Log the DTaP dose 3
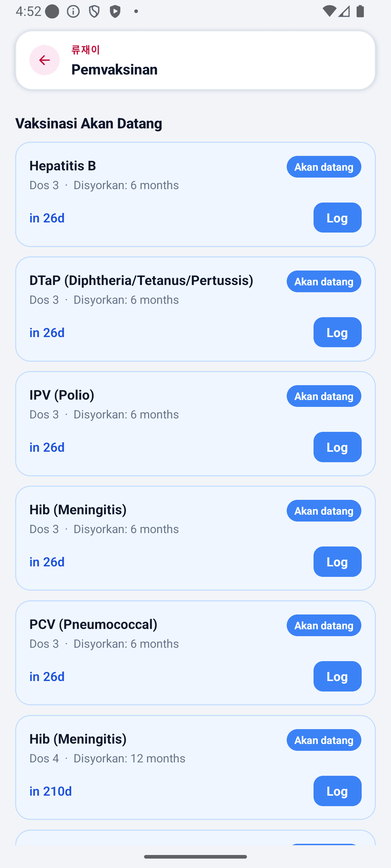391x868 pixels. [x=337, y=332]
